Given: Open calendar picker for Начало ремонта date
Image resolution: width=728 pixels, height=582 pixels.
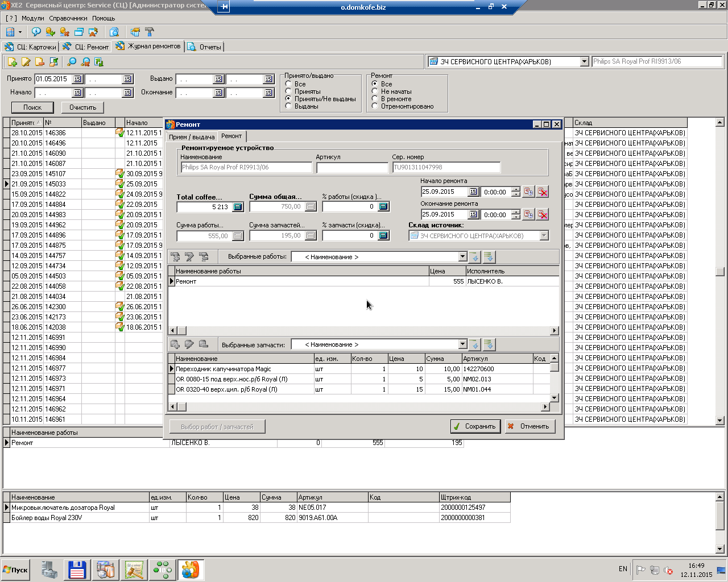Looking at the screenshot, I should [473, 192].
